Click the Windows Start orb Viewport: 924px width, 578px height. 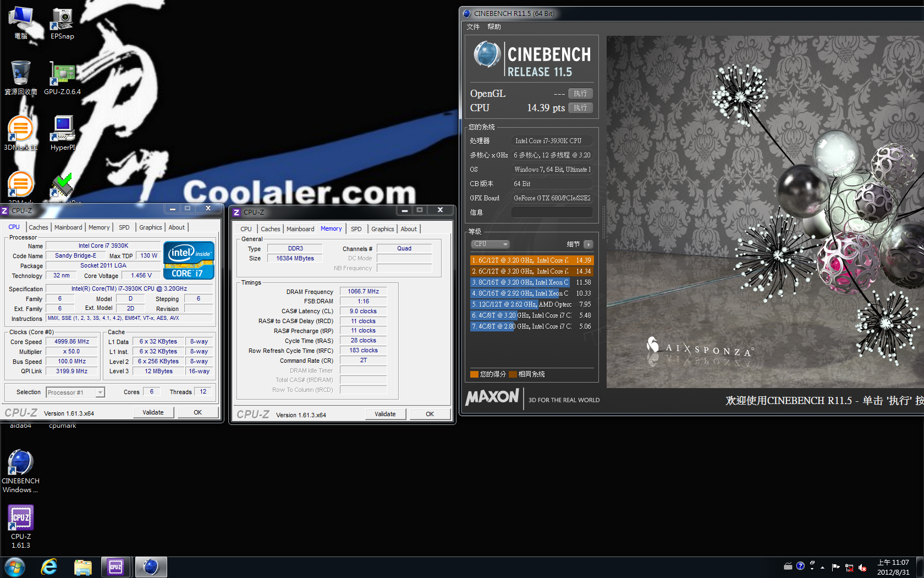coord(15,567)
